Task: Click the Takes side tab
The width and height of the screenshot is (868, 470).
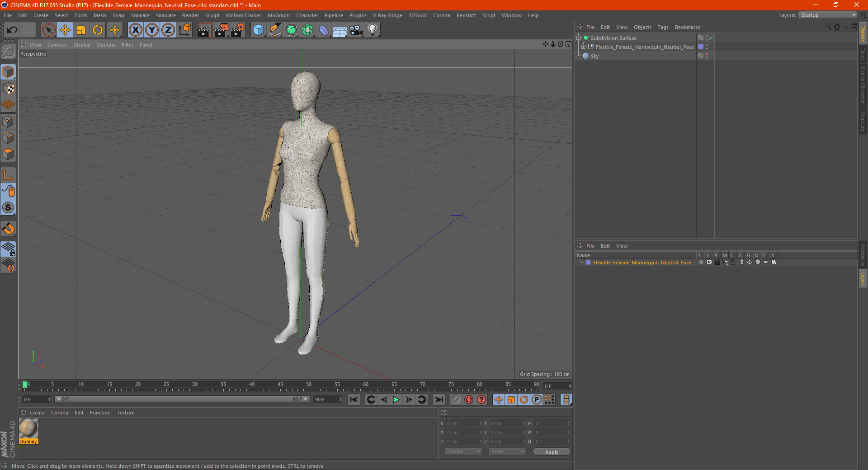Action: point(863,54)
